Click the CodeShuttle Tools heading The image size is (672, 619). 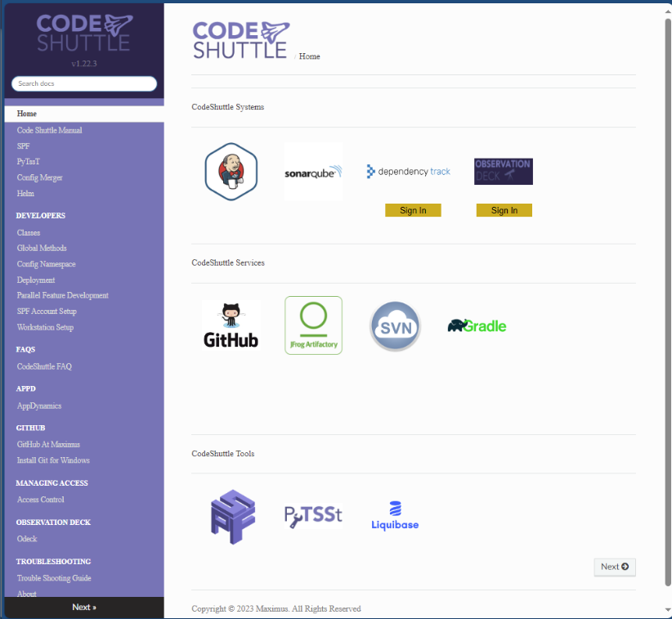(x=223, y=454)
